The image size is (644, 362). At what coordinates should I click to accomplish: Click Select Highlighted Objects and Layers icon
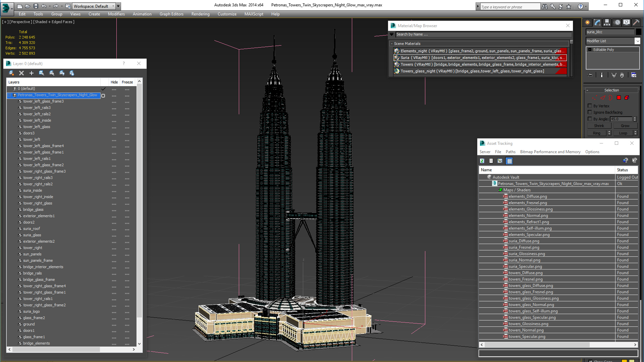coord(42,73)
